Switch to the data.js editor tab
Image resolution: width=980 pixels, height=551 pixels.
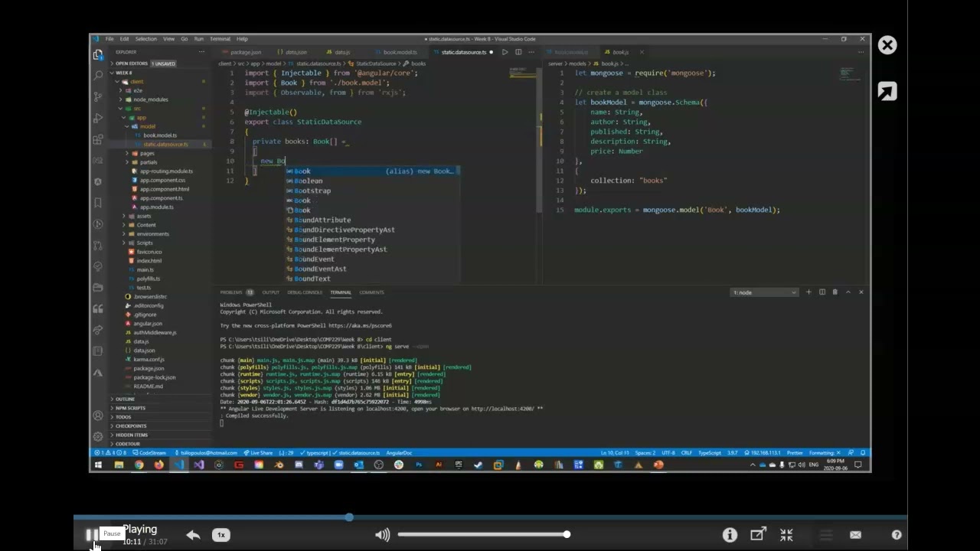(341, 52)
